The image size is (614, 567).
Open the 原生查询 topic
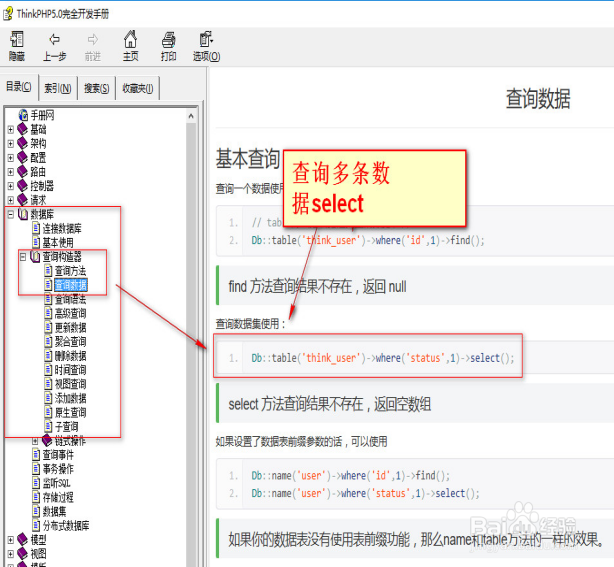[x=70, y=413]
